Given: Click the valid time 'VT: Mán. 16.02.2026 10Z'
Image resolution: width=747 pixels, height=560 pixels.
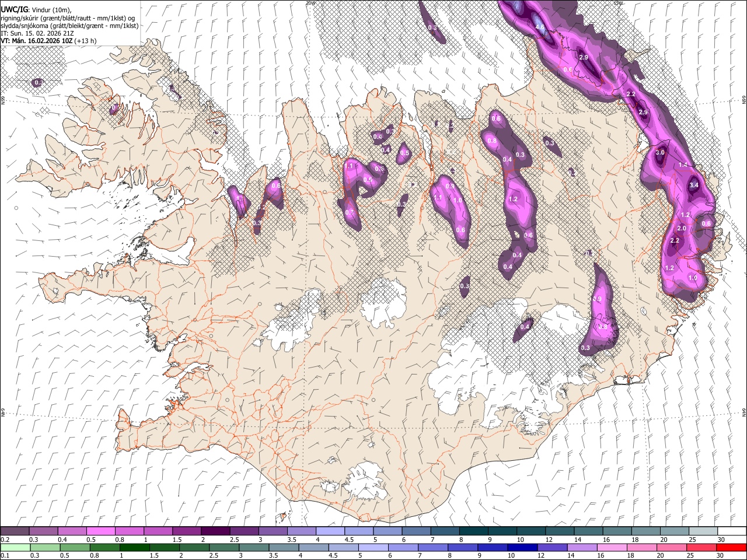Looking at the screenshot, I should [36, 41].
